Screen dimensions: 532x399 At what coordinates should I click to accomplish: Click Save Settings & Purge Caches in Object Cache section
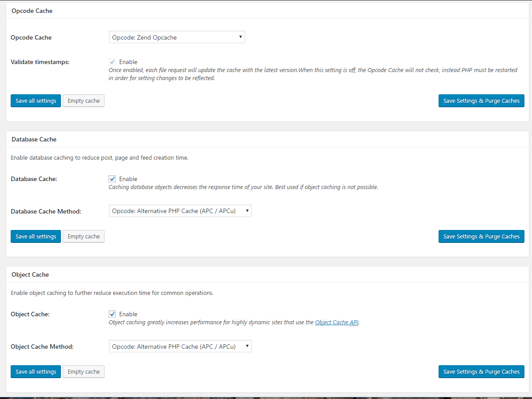coord(481,371)
